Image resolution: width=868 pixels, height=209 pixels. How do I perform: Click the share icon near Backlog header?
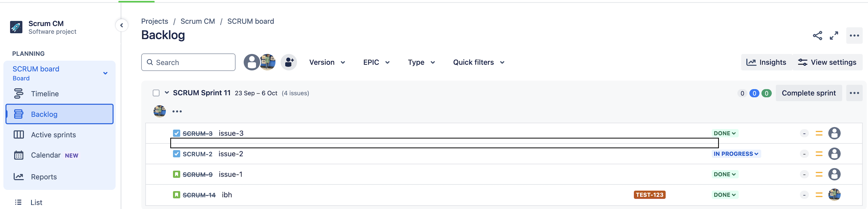[x=817, y=36]
